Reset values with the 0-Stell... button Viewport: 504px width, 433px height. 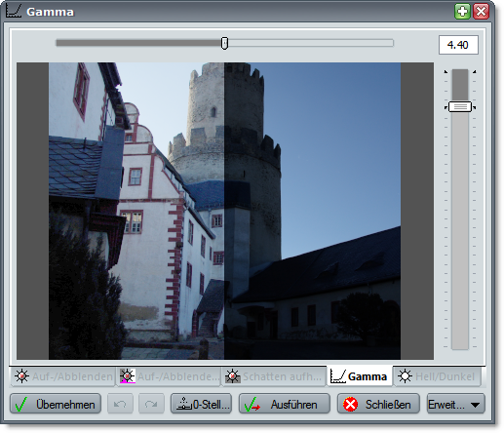(x=201, y=404)
